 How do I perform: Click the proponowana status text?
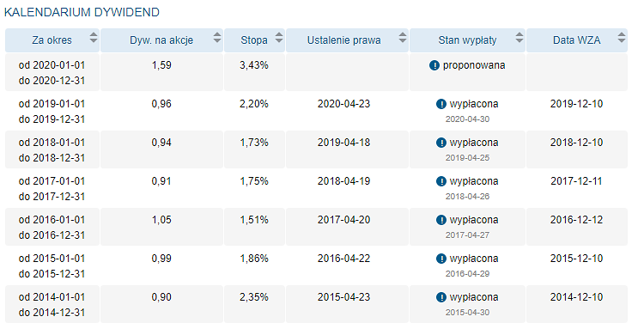pyautogui.click(x=474, y=65)
